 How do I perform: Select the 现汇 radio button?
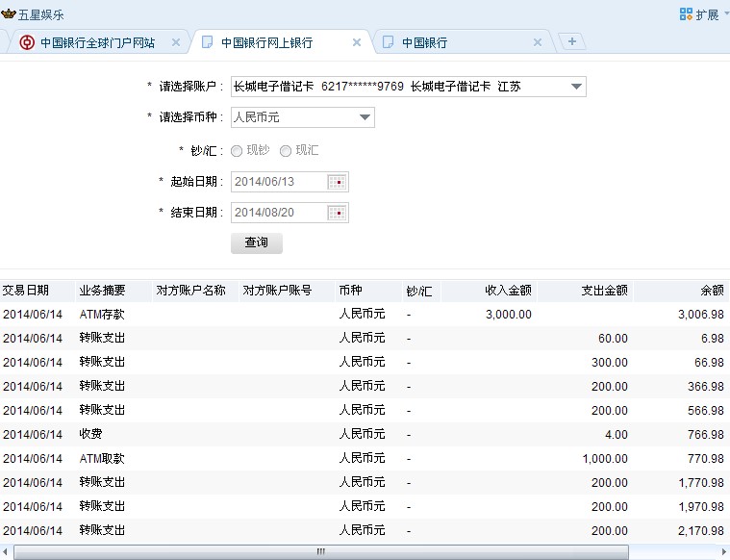click(x=285, y=151)
